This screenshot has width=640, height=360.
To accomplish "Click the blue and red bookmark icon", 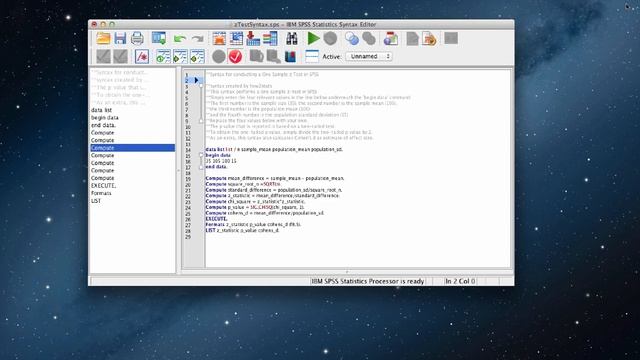I will click(290, 56).
